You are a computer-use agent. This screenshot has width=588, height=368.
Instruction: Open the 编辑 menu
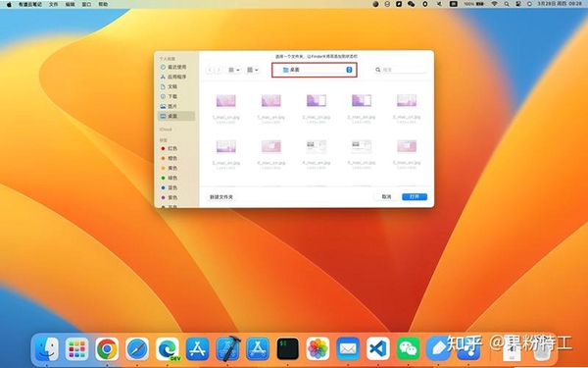pos(71,4)
